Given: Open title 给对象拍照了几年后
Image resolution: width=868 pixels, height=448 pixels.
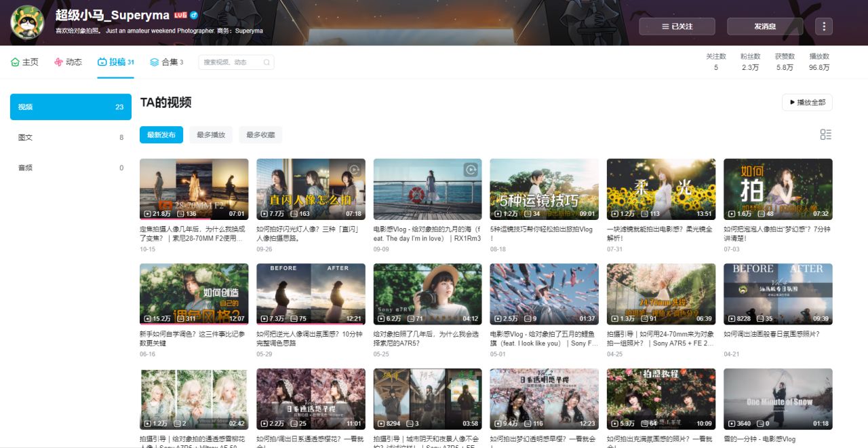Looking at the screenshot, I should coord(426,338).
